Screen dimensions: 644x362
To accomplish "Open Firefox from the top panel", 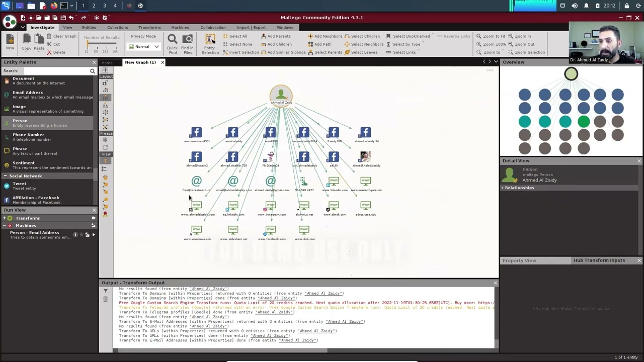I will [x=54, y=6].
